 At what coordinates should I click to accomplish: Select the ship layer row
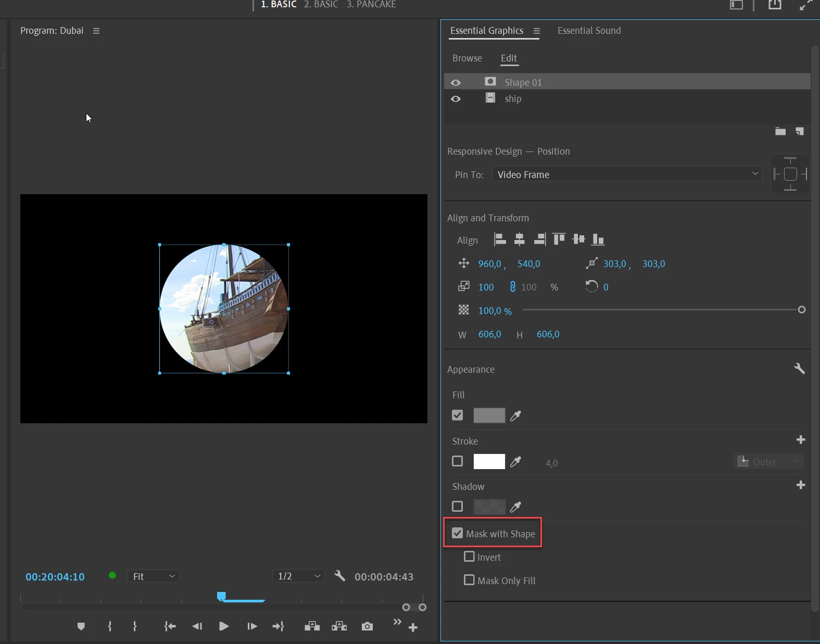pyautogui.click(x=627, y=98)
